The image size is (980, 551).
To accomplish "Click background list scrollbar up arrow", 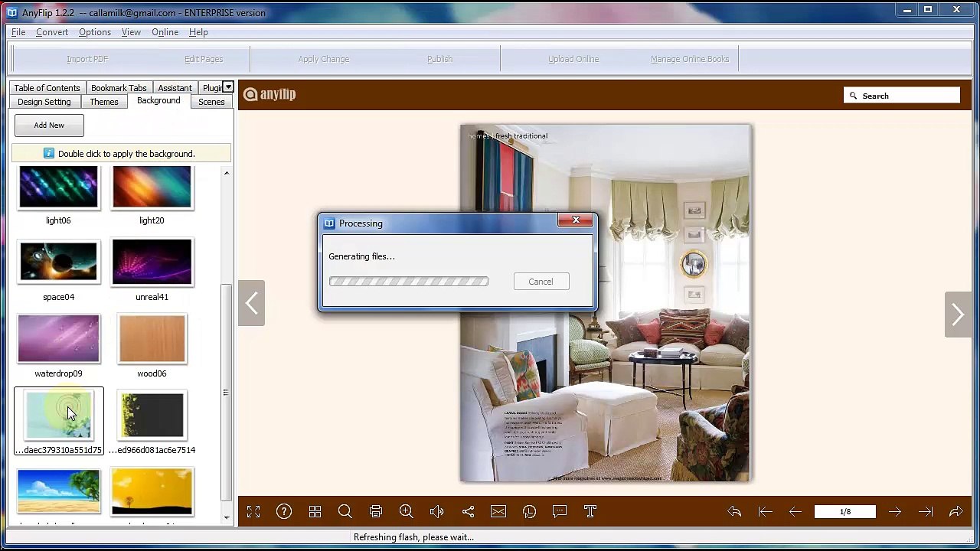I will [x=227, y=173].
